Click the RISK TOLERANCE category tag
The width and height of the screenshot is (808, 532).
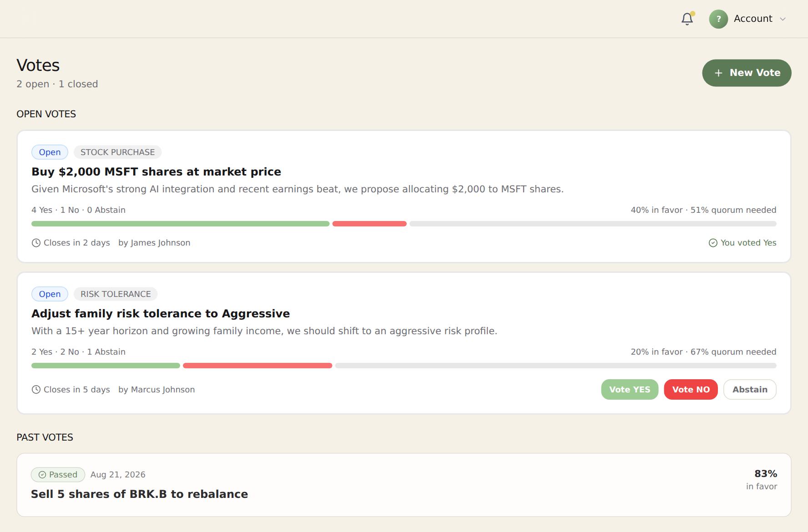116,294
